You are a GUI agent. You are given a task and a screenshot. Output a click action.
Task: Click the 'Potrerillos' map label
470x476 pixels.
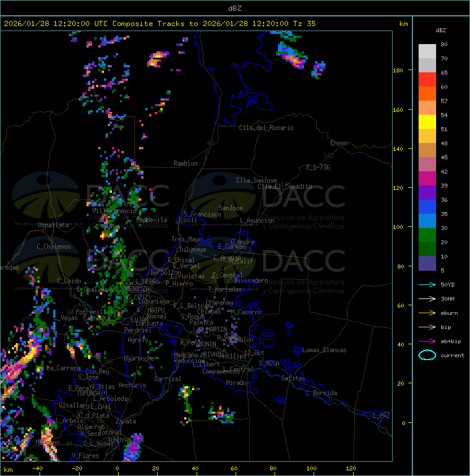point(94,311)
